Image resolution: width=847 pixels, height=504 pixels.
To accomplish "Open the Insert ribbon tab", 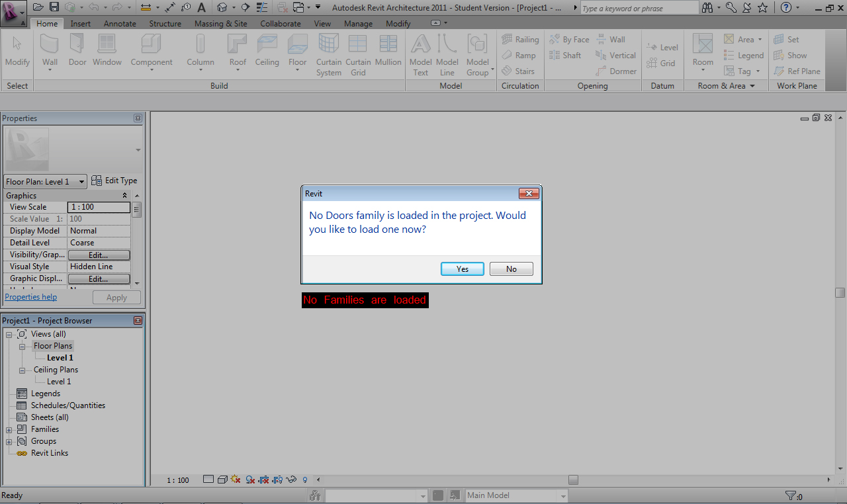I will 81,23.
